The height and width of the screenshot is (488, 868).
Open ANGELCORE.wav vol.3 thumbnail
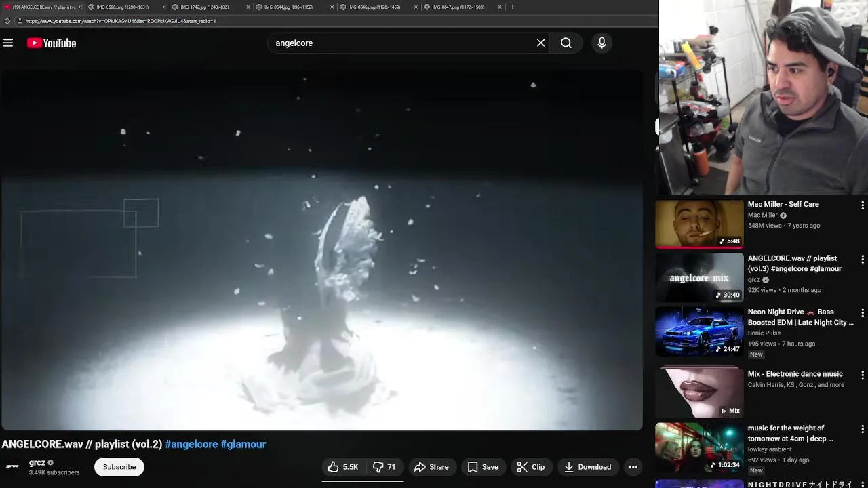[699, 278]
